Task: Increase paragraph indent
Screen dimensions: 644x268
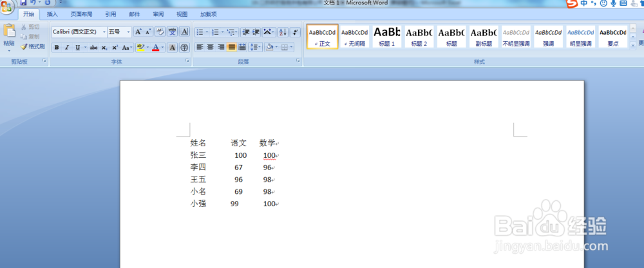Action: 256,32
